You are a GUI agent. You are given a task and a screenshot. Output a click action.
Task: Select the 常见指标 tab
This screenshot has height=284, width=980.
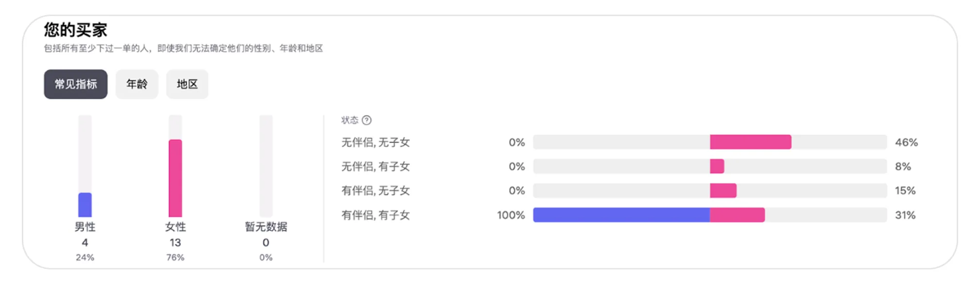point(76,84)
